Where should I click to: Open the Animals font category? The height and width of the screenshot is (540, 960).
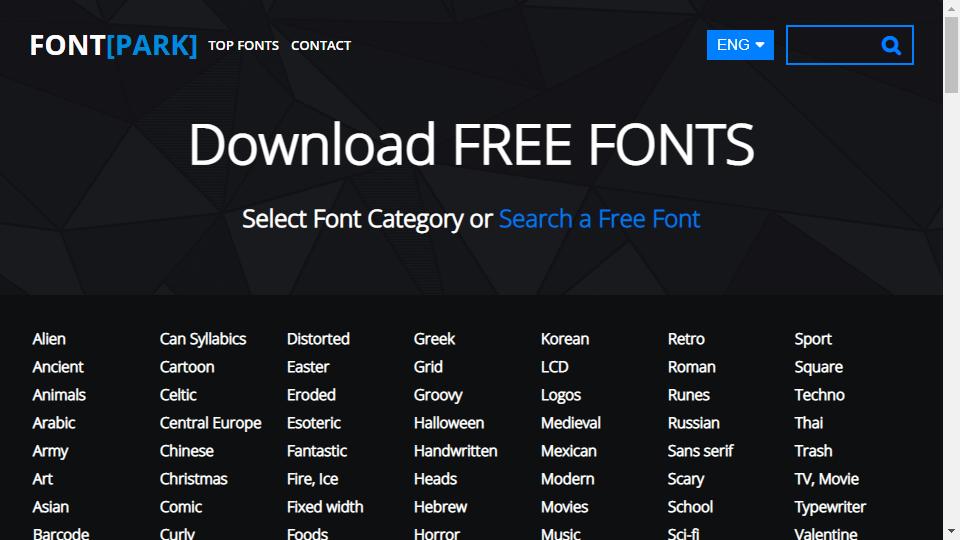[x=59, y=395]
